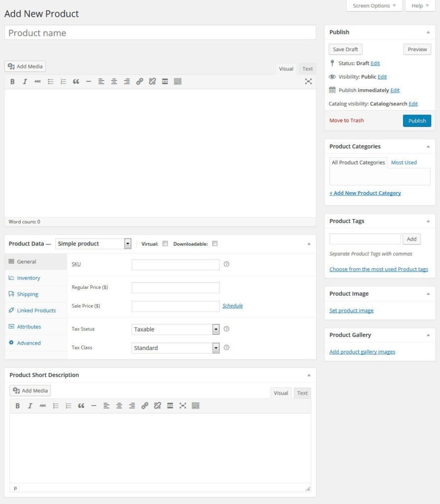This screenshot has width=440, height=504.
Task: Open the Screen Options panel
Action: pyautogui.click(x=374, y=6)
